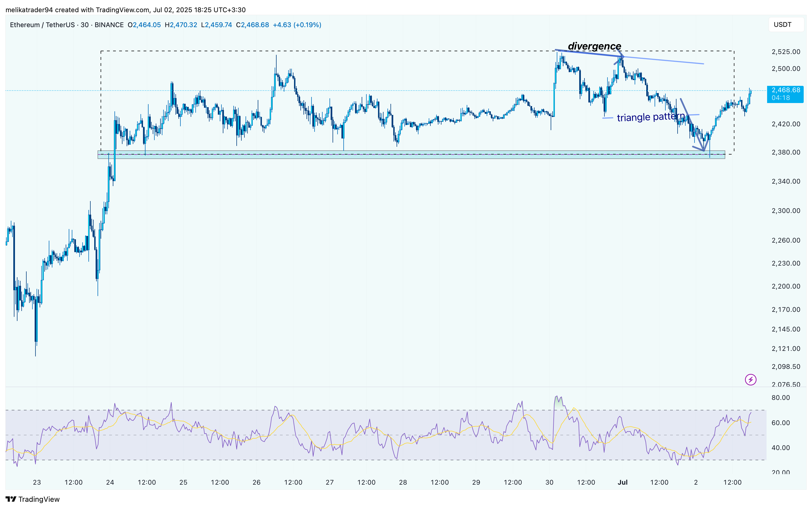The width and height of the screenshot is (812, 509).
Task: Click the 2,098.50 price axis label
Action: coord(786,367)
